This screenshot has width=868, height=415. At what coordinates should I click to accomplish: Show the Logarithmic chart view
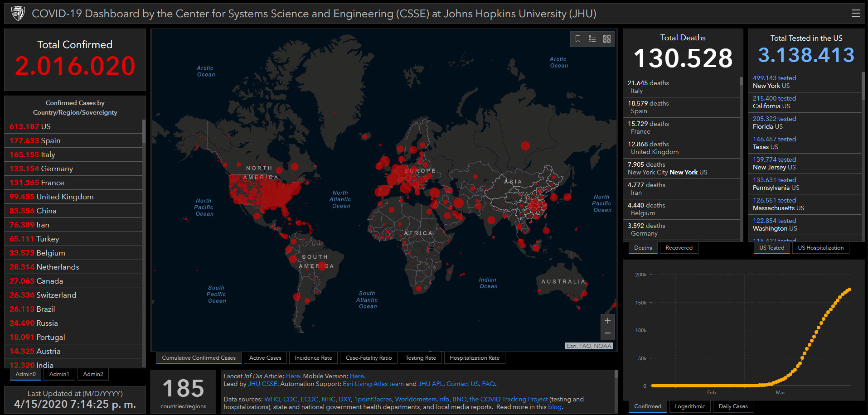690,406
